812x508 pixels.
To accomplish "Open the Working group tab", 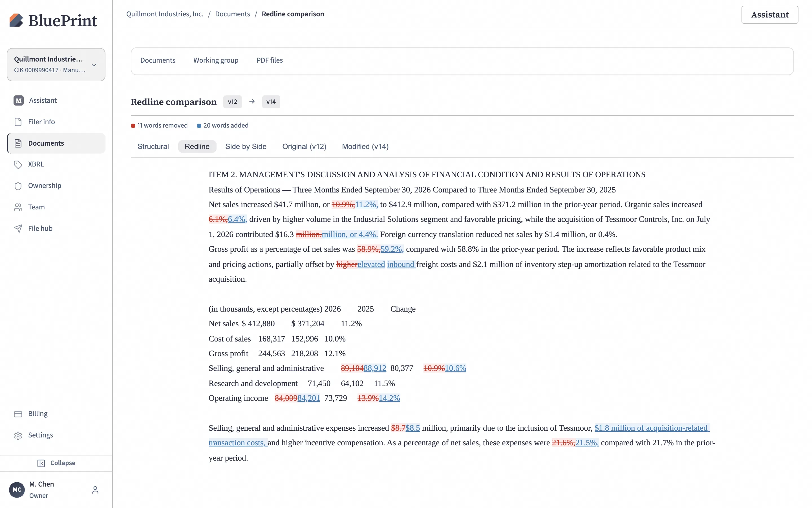I will (x=216, y=60).
